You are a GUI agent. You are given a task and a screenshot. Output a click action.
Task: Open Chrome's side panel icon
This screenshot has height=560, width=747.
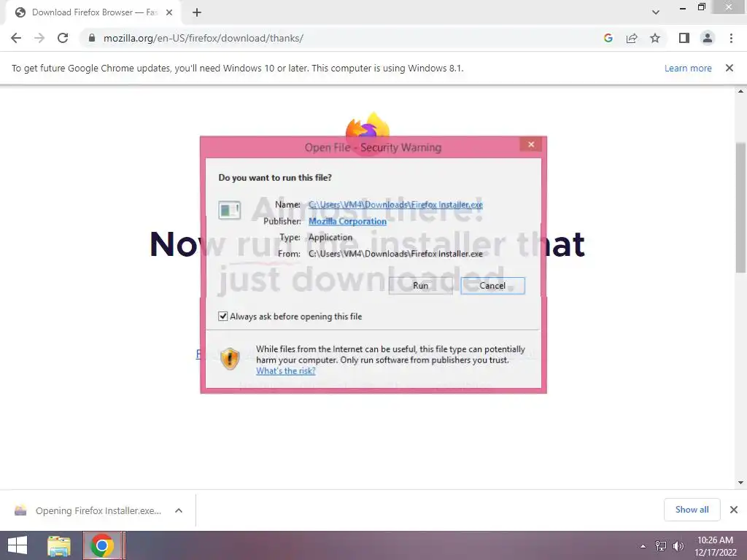(684, 38)
